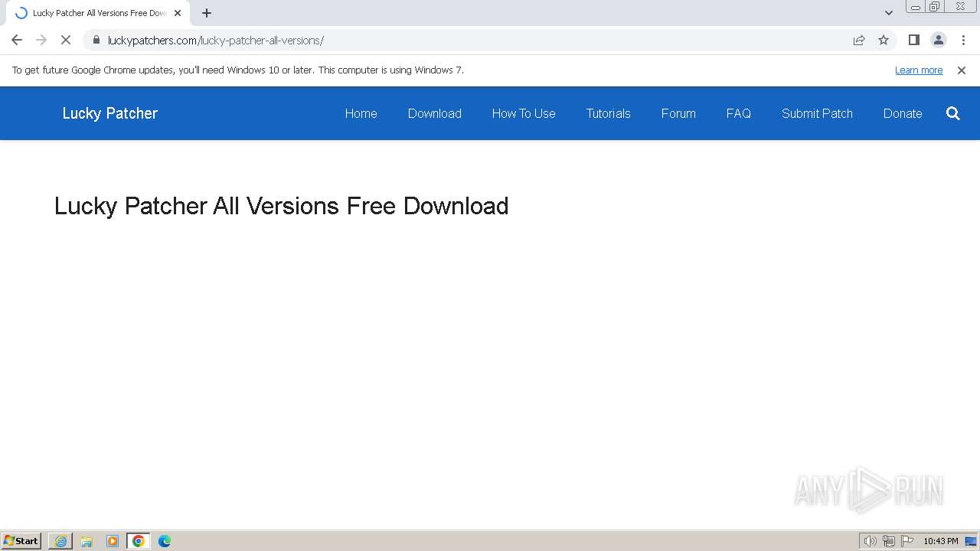Open the Download menu item
Image resolution: width=980 pixels, height=551 pixels.
coord(434,113)
